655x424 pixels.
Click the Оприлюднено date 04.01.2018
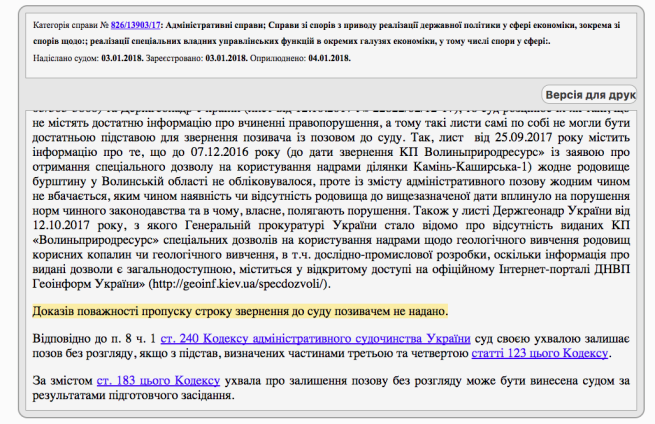coord(328,59)
